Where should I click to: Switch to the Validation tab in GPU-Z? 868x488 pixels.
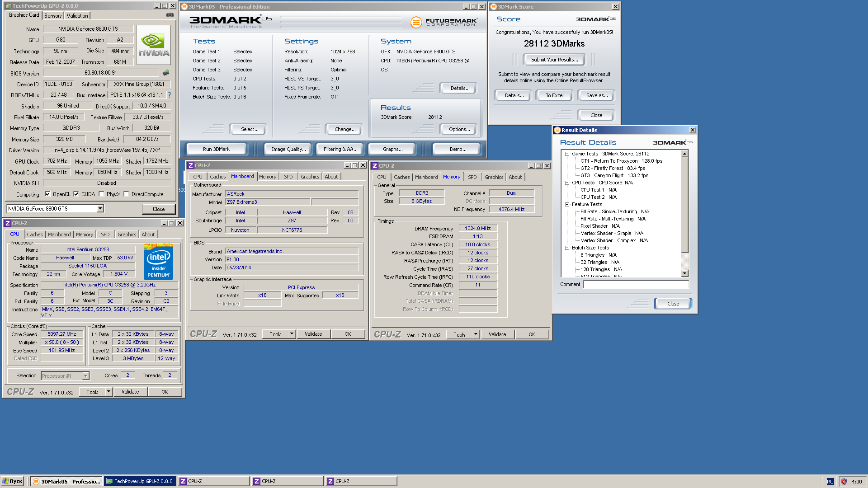pyautogui.click(x=77, y=16)
